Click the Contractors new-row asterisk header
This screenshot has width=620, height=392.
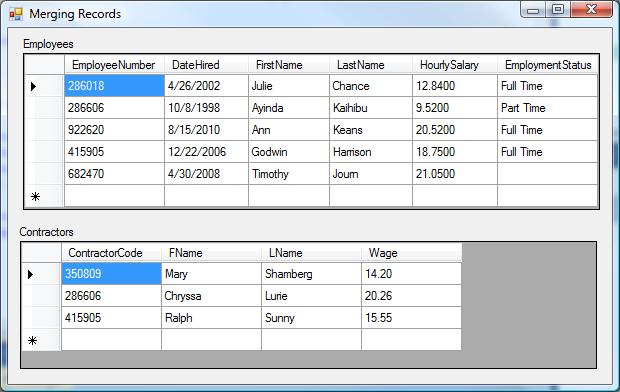point(42,340)
